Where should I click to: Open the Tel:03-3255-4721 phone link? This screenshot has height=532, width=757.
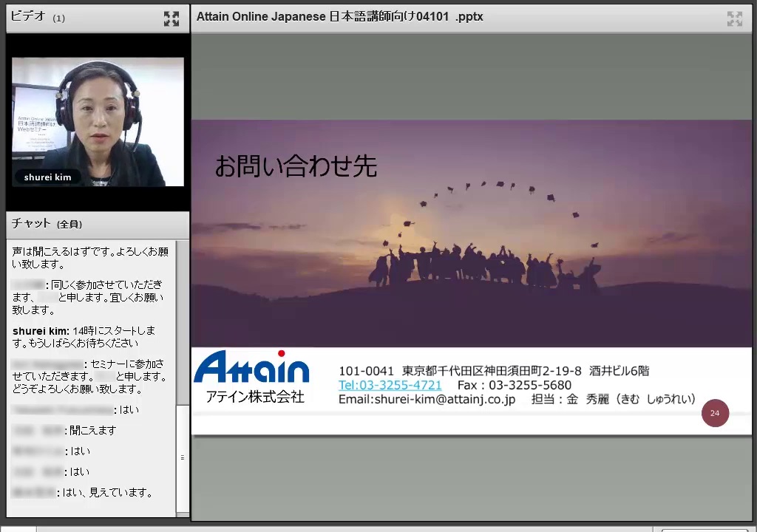390,385
